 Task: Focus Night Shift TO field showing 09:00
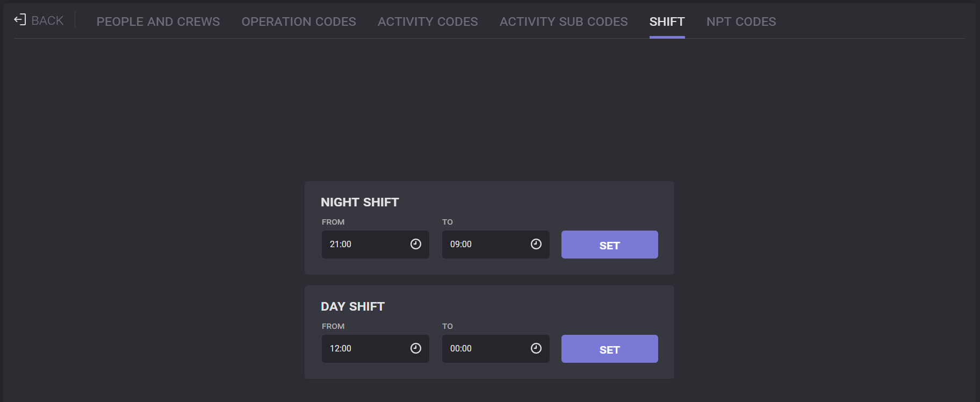(x=483, y=245)
